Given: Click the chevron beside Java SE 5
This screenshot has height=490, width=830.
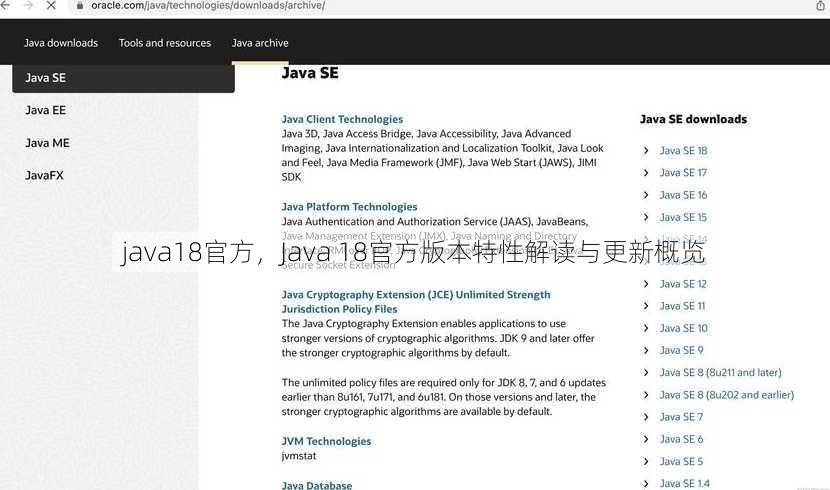Looking at the screenshot, I should click(646, 461).
